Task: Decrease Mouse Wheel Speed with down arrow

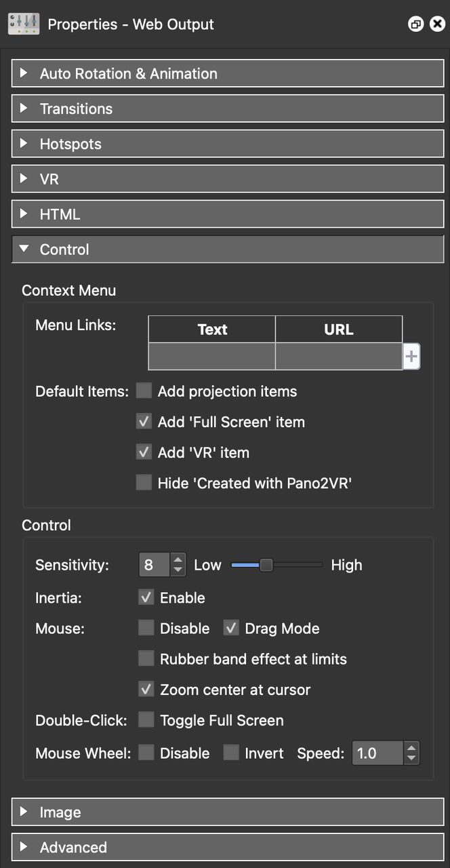Action: coord(411,759)
